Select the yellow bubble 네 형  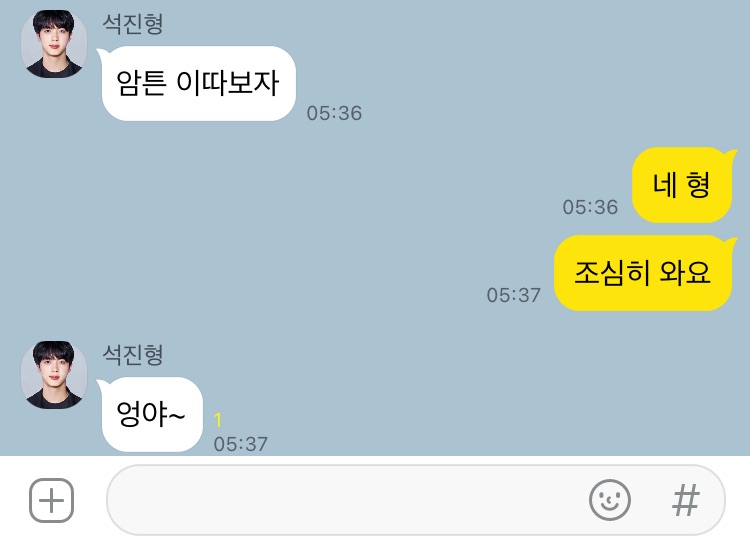click(683, 185)
